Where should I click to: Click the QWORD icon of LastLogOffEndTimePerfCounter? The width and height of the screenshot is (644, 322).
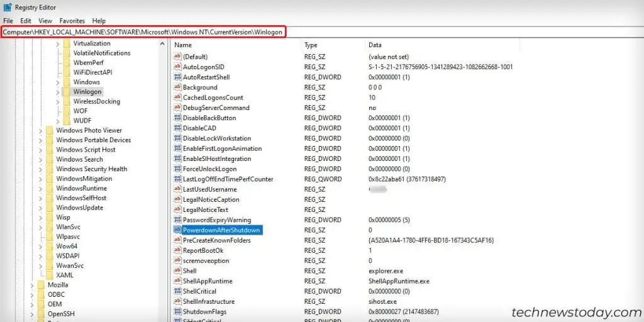point(177,179)
